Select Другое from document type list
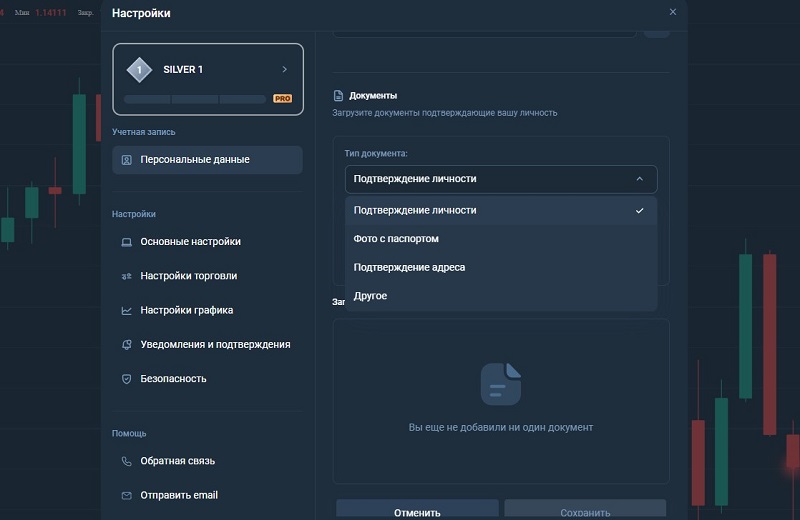 click(501, 296)
